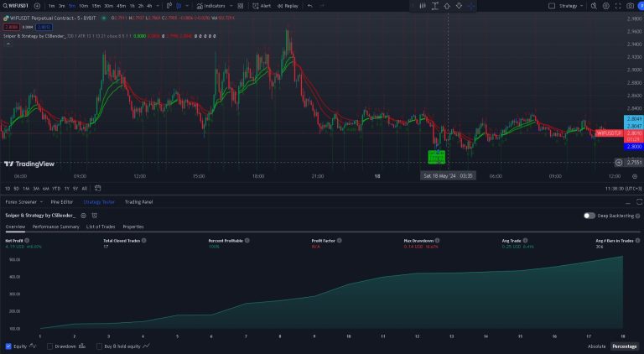
Task: Open the List of Trades tab
Action: coord(101,226)
